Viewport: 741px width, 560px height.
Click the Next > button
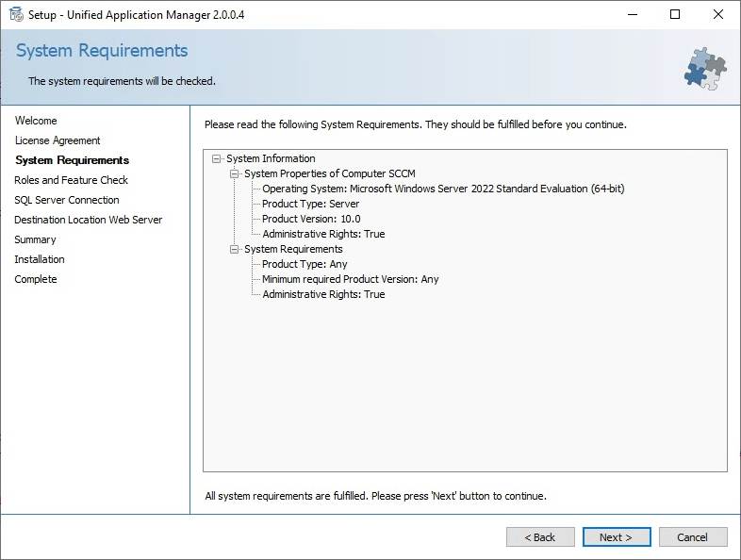click(x=617, y=536)
